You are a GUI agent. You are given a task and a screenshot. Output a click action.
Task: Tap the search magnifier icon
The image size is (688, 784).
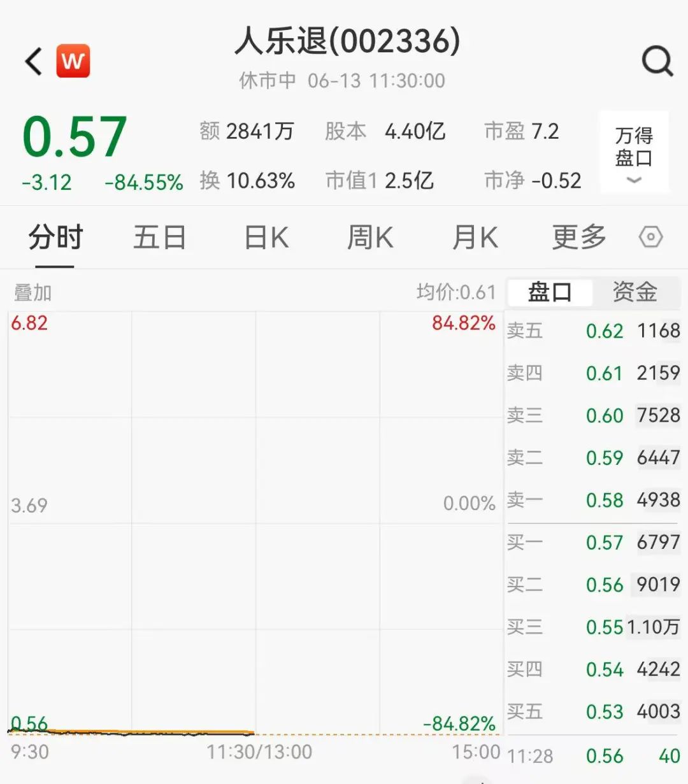pos(657,62)
